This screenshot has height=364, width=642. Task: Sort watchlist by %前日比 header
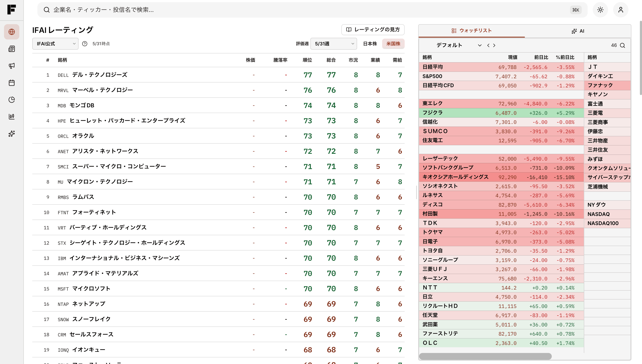coord(565,57)
